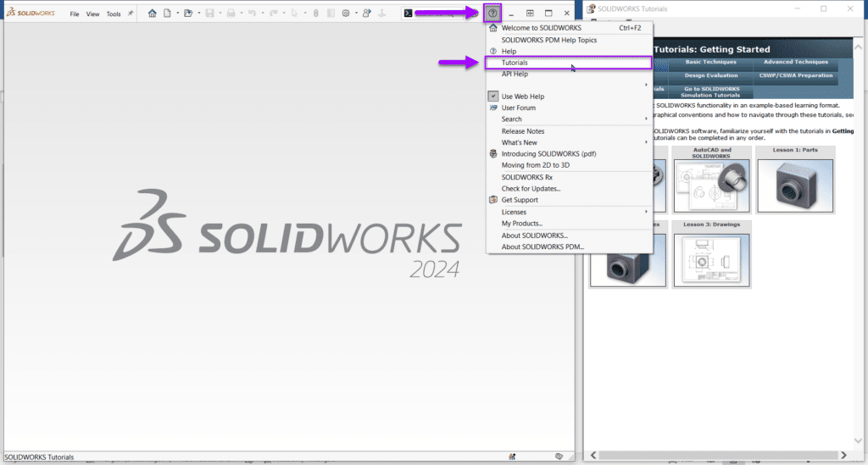The width and height of the screenshot is (868, 465).
Task: Click the Redo arrow icon
Action: tap(273, 14)
